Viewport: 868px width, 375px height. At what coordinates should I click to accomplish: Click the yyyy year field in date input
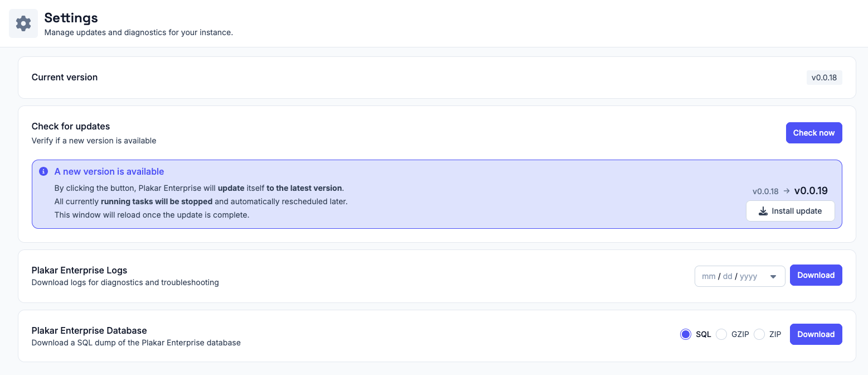coord(749,276)
